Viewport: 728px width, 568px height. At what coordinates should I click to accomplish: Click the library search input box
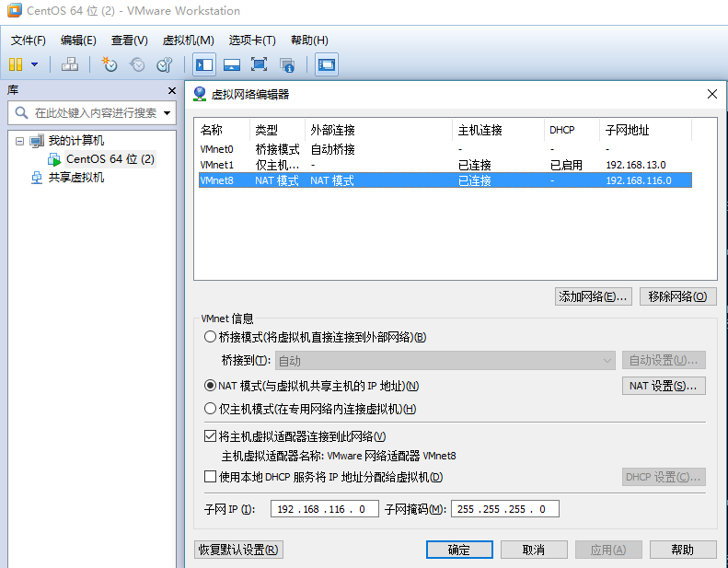point(91,113)
